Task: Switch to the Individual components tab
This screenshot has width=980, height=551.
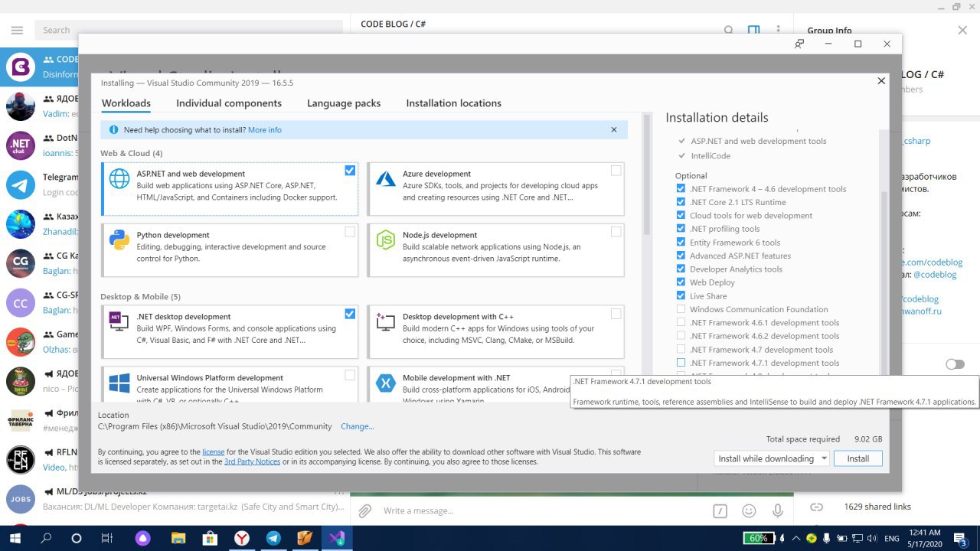Action: 229,103
